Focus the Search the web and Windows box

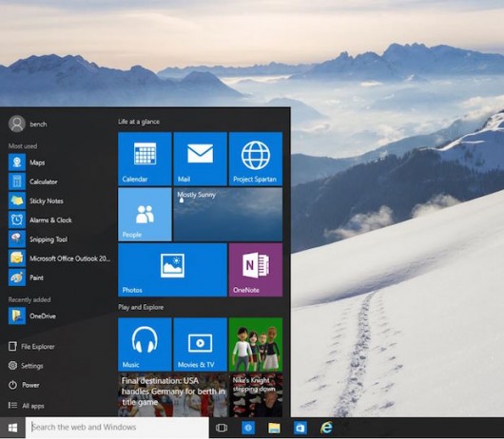(x=117, y=428)
